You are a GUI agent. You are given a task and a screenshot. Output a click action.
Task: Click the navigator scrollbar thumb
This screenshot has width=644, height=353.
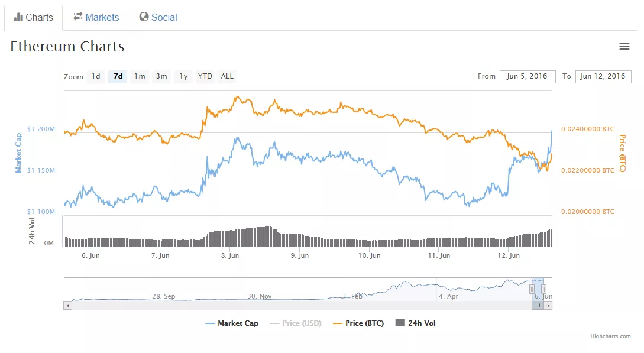[x=538, y=306]
